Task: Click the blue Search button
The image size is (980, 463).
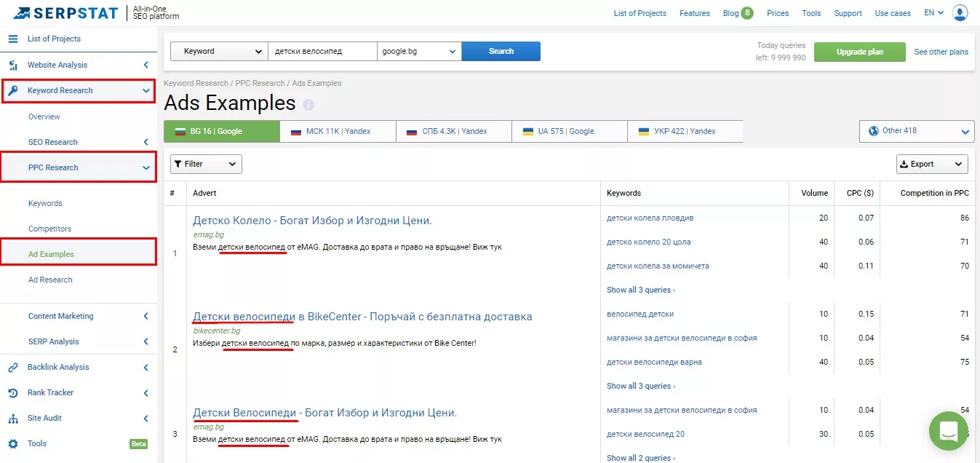Action: tap(501, 51)
